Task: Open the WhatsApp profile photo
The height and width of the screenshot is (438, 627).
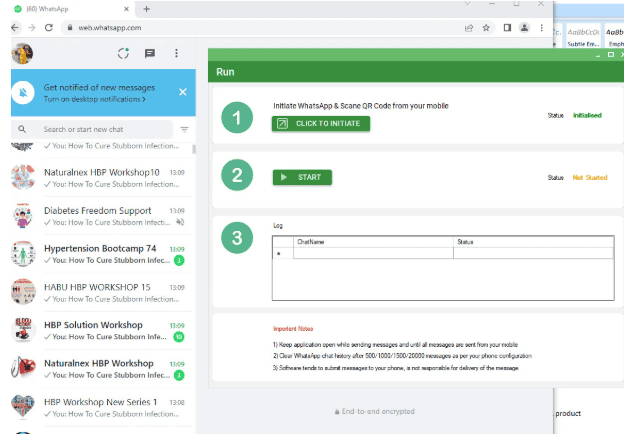Action: [22, 54]
